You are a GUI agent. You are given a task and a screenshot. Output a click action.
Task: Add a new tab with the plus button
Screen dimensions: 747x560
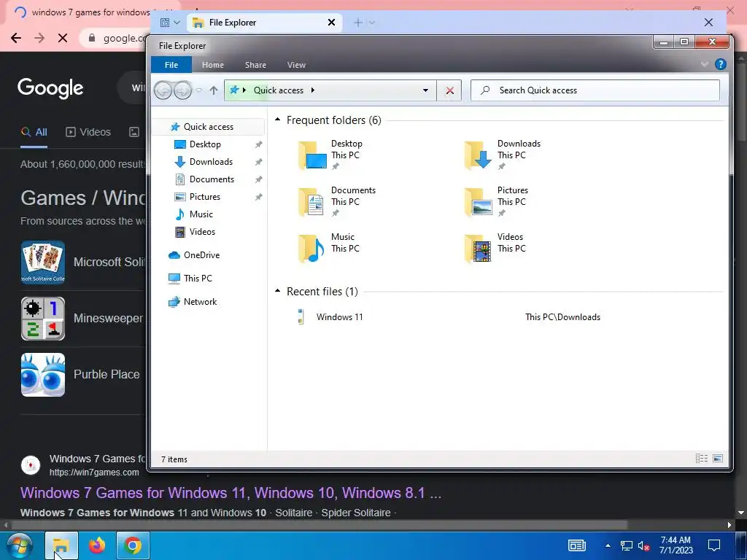(x=357, y=23)
